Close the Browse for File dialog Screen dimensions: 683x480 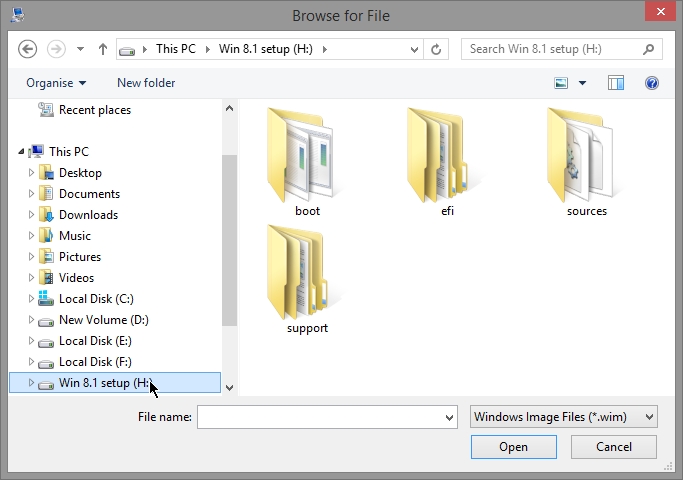tap(661, 12)
